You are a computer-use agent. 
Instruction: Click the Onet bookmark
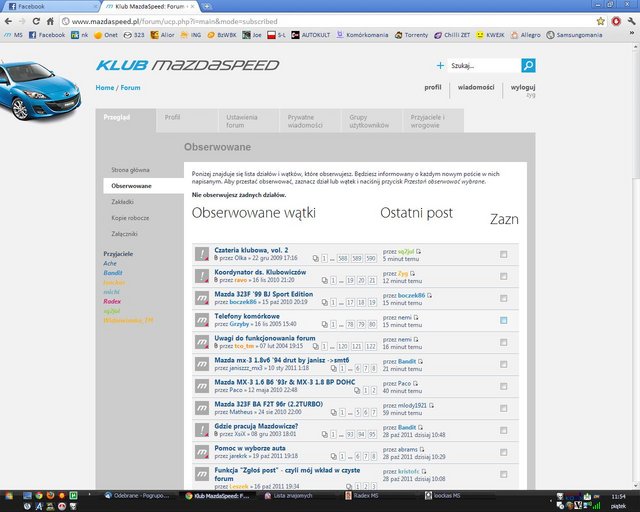point(106,35)
